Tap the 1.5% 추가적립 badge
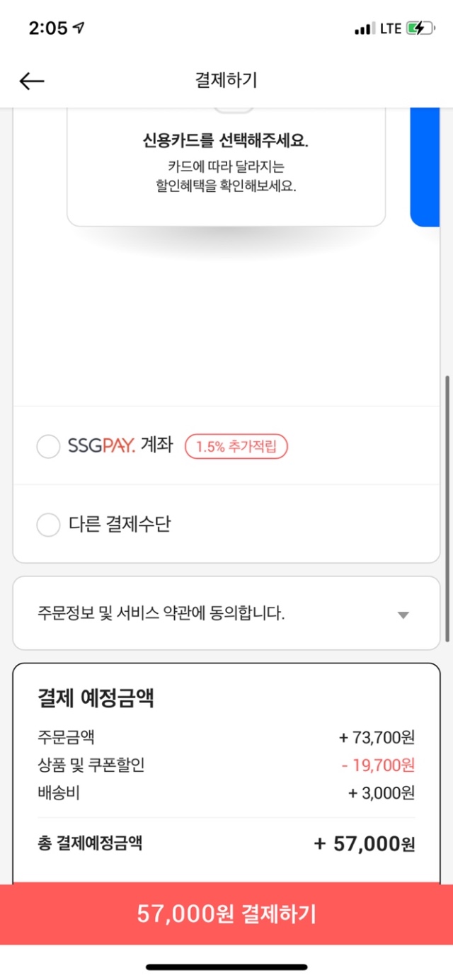The width and height of the screenshot is (453, 980). click(x=236, y=447)
